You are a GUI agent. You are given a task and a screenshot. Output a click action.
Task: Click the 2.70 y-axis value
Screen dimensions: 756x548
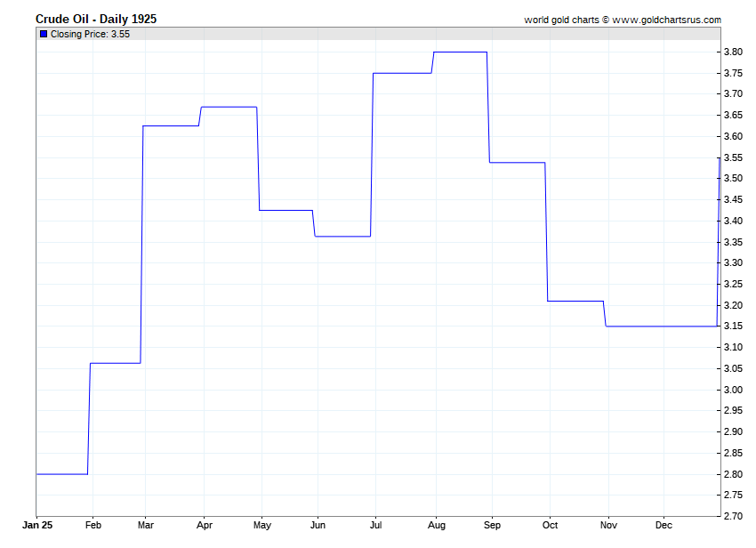[x=734, y=516]
